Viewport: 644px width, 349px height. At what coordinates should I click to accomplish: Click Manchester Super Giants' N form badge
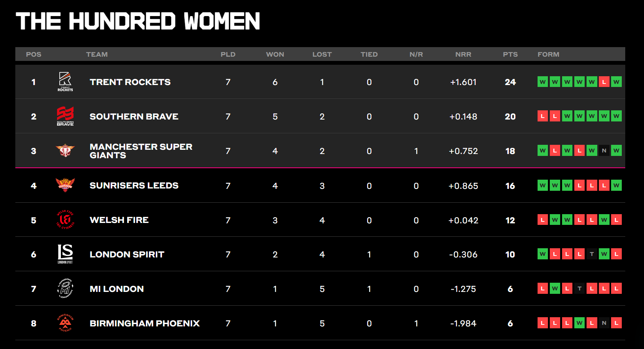click(x=604, y=151)
